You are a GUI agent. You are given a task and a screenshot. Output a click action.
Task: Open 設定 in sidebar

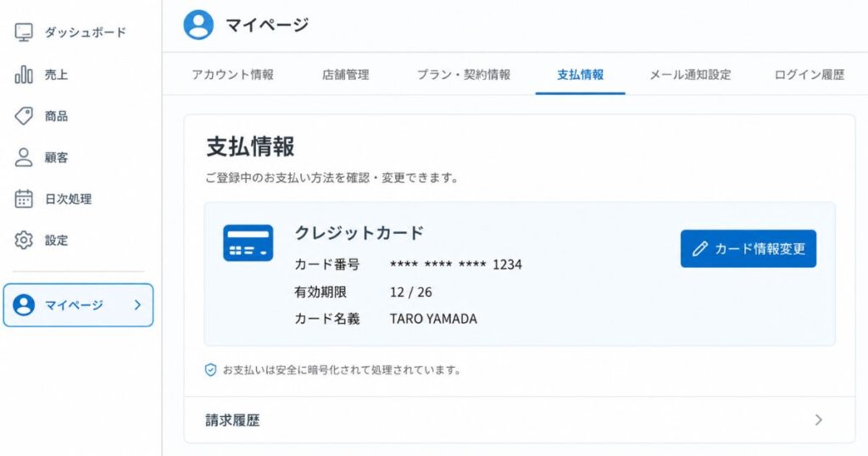[56, 240]
